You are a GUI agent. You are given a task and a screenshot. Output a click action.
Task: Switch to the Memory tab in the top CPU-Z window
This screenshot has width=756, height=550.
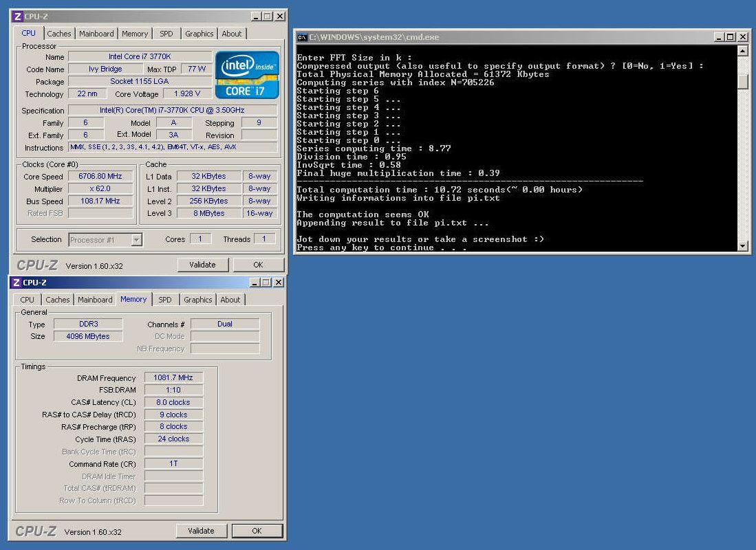(135, 33)
